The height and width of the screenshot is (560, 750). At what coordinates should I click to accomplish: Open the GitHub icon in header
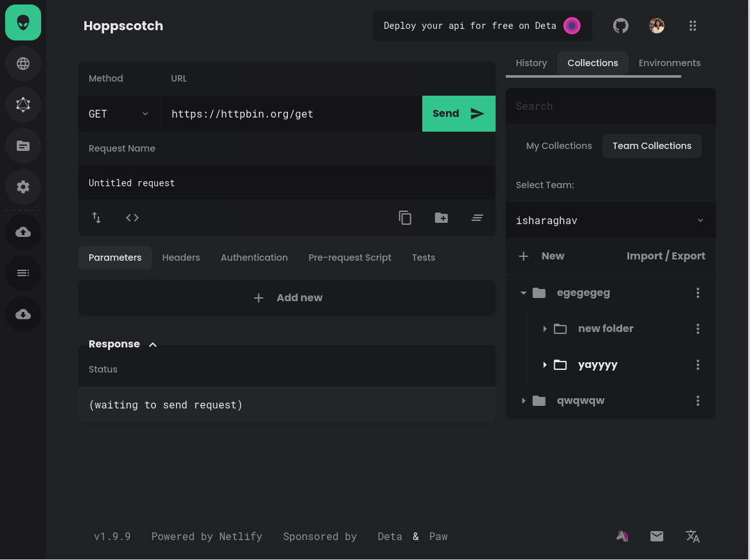point(620,26)
